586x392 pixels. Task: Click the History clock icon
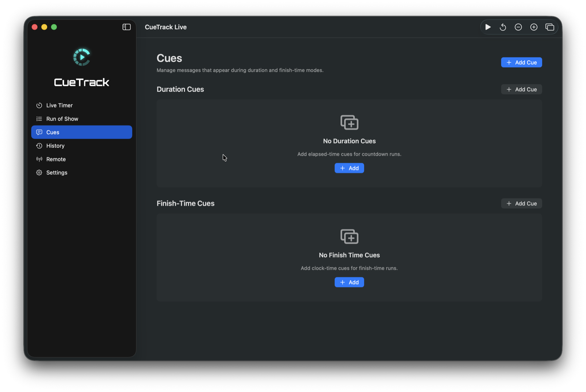39,146
